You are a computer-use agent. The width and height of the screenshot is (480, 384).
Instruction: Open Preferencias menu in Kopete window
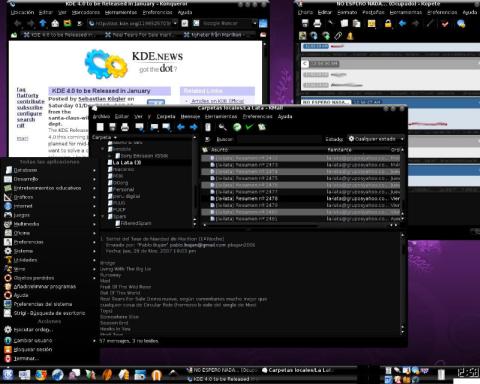click(442, 12)
